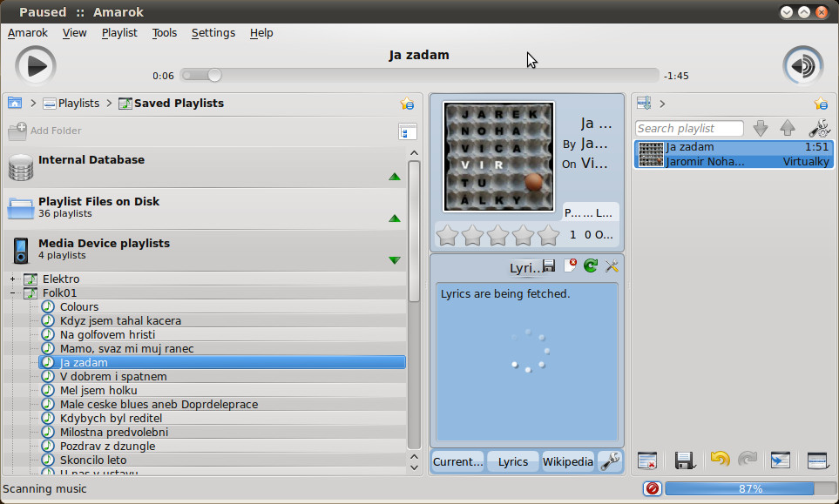
Task: Click the save lyrics floppy icon
Action: coord(549,266)
